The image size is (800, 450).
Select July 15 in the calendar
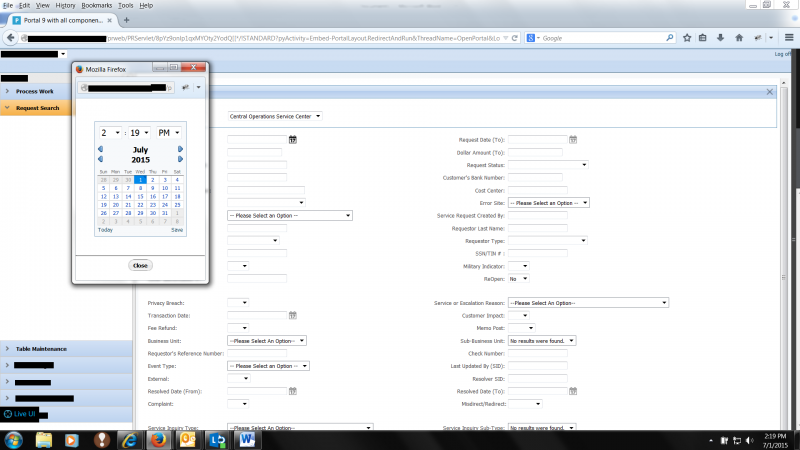click(x=140, y=196)
